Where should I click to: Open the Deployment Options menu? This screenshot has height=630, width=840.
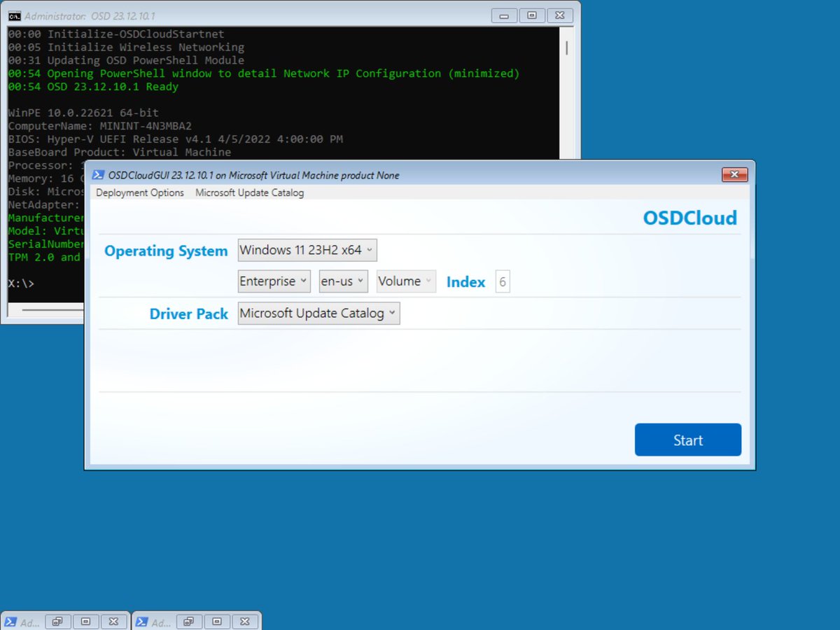[x=140, y=192]
